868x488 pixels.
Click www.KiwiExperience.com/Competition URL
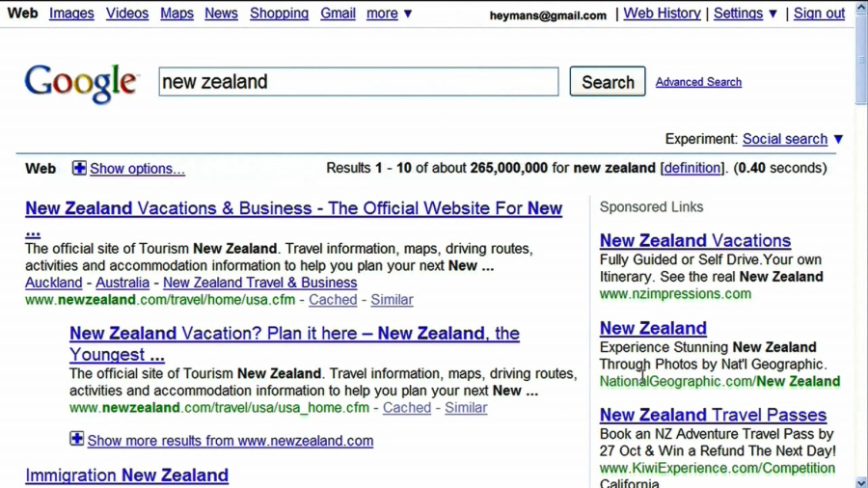718,468
